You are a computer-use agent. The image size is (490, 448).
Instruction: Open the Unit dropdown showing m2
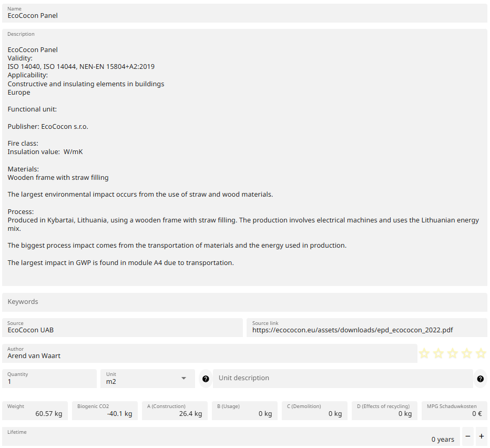147,379
